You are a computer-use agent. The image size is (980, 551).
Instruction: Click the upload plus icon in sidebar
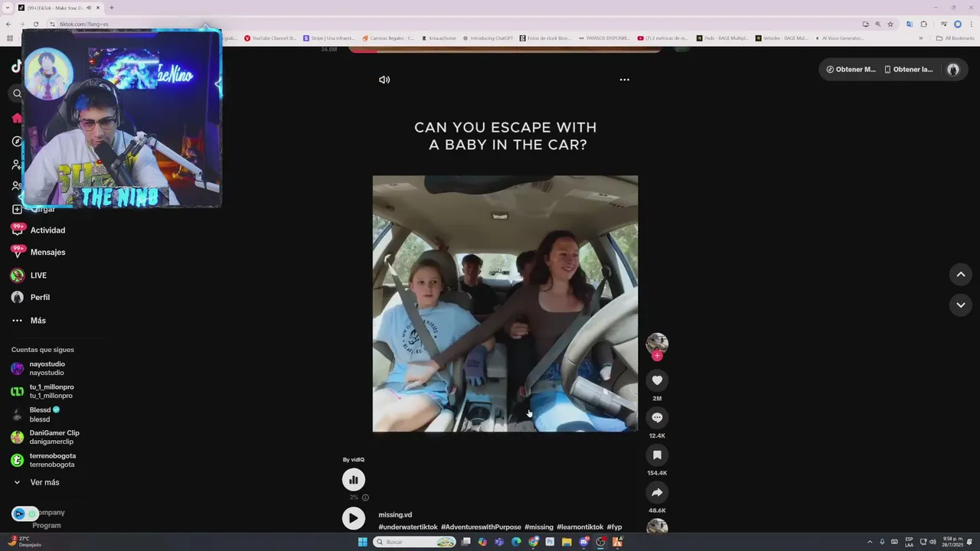coord(17,209)
